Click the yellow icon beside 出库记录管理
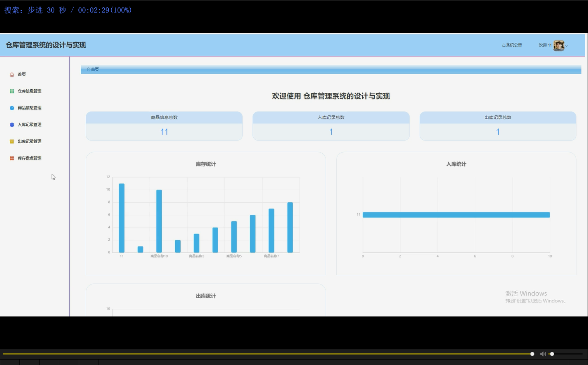 pyautogui.click(x=12, y=141)
